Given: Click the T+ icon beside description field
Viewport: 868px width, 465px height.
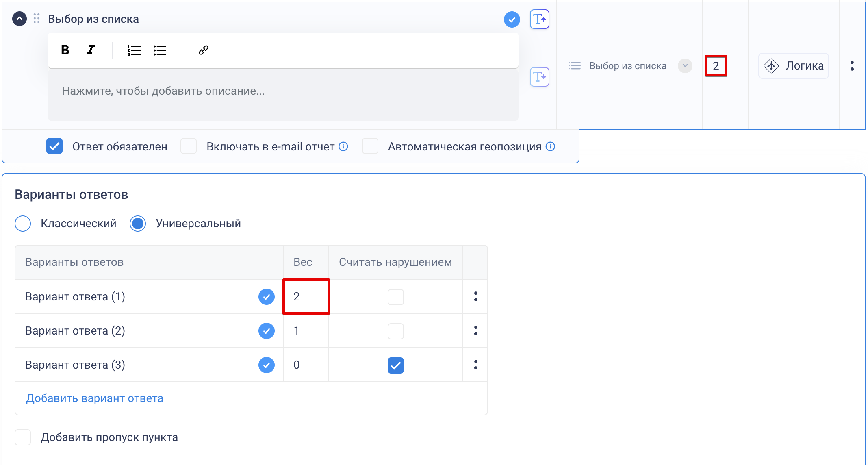Looking at the screenshot, I should pyautogui.click(x=539, y=77).
